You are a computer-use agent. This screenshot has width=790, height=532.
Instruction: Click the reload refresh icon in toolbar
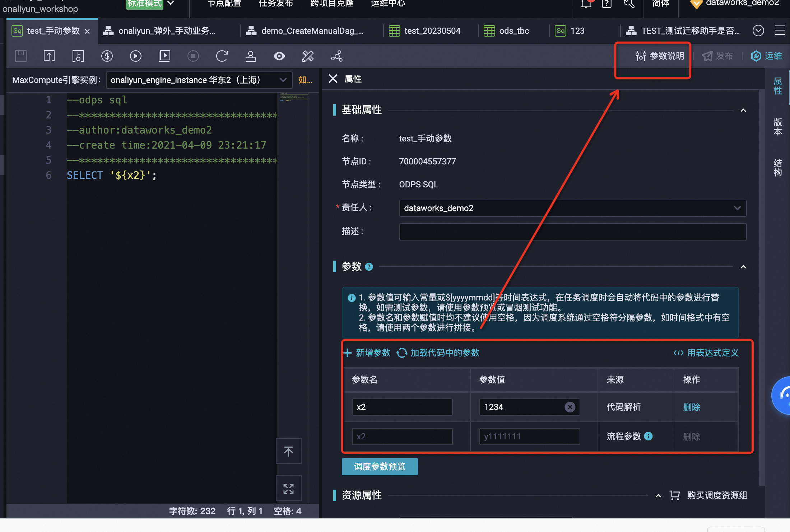pyautogui.click(x=222, y=56)
